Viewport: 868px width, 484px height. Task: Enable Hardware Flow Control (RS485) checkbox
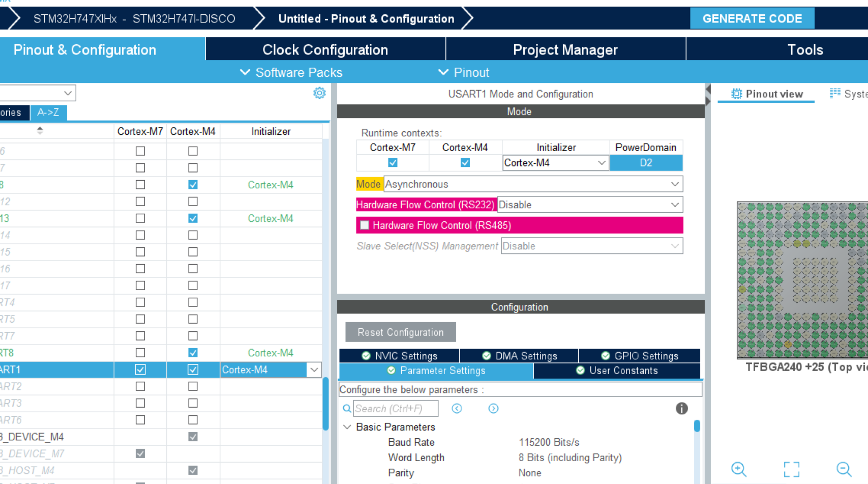(365, 225)
